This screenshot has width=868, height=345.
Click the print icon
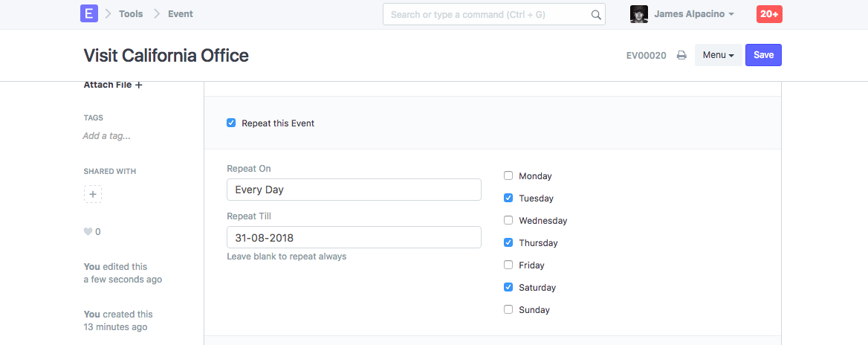point(681,56)
